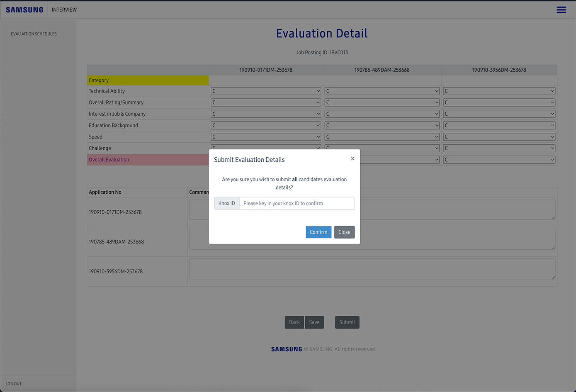Click the Samsung footer logo
This screenshot has height=392, width=576.
[287, 349]
